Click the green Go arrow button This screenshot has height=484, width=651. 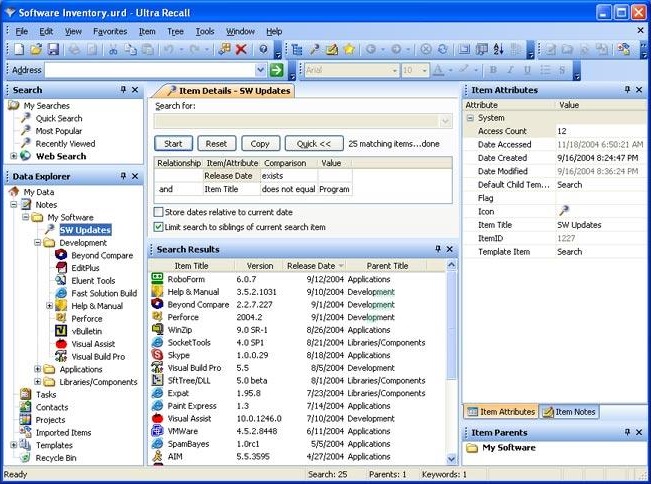(x=276, y=70)
